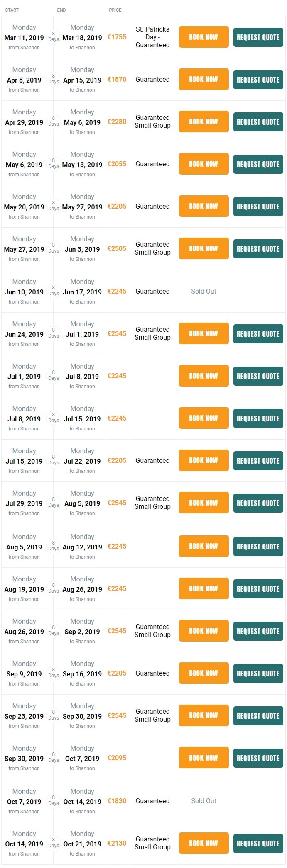The width and height of the screenshot is (287, 868).
Task: Request quote for Sep 23, 2019 tour
Action: pyautogui.click(x=258, y=716)
